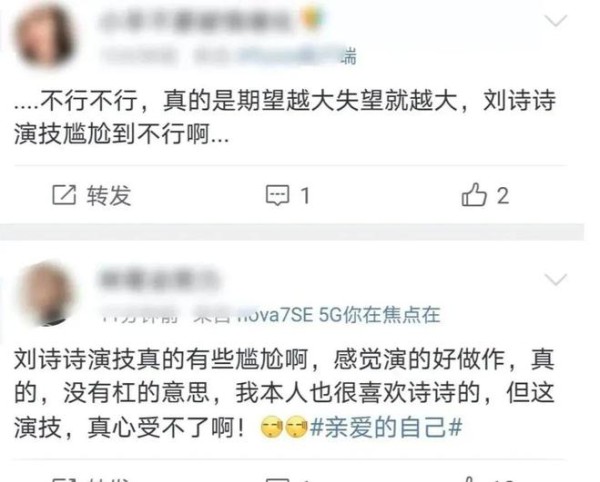
Task: Open the post starting with 不行不行
Action: (285, 117)
